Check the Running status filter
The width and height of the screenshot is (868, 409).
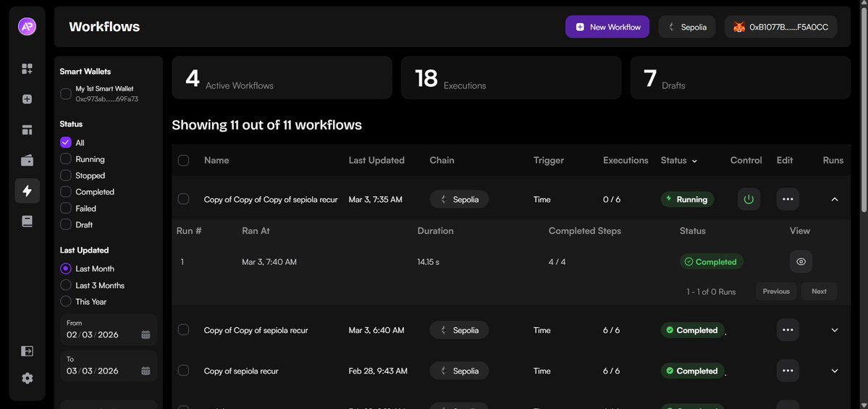click(x=65, y=159)
